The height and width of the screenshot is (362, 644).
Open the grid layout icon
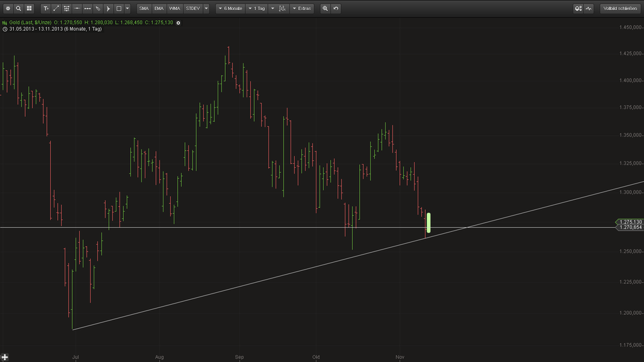click(x=29, y=8)
